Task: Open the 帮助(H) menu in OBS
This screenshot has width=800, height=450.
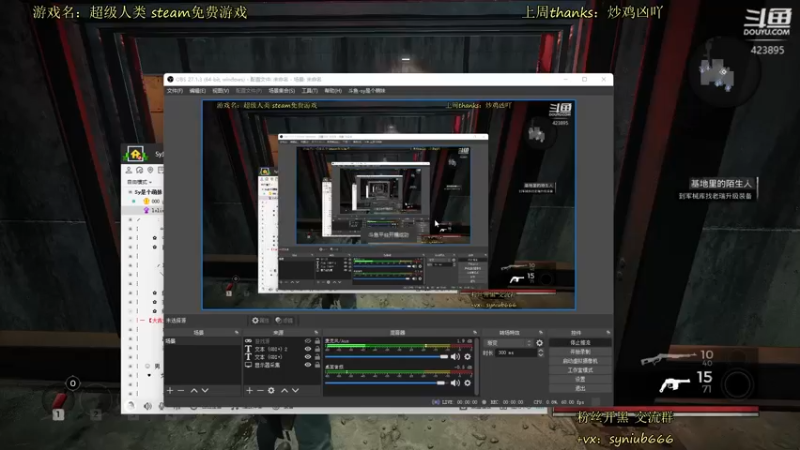Action: tap(333, 91)
